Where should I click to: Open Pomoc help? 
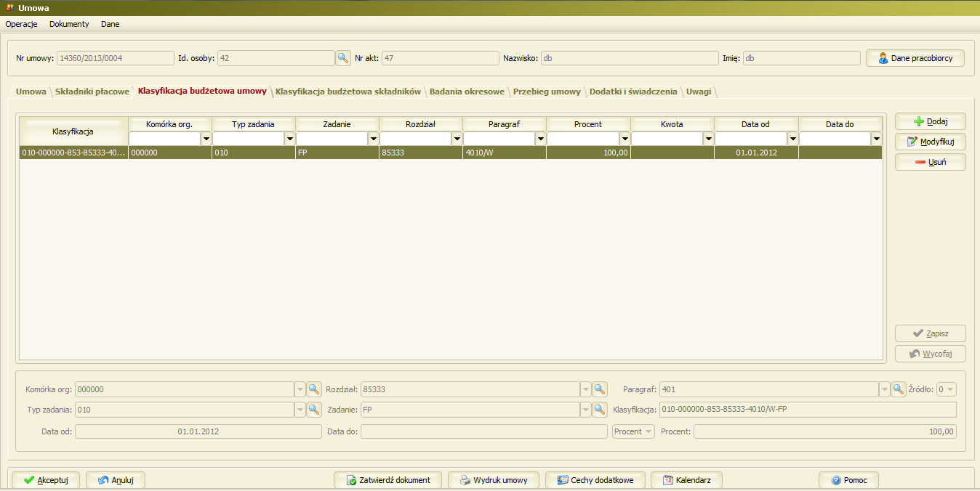coord(848,480)
